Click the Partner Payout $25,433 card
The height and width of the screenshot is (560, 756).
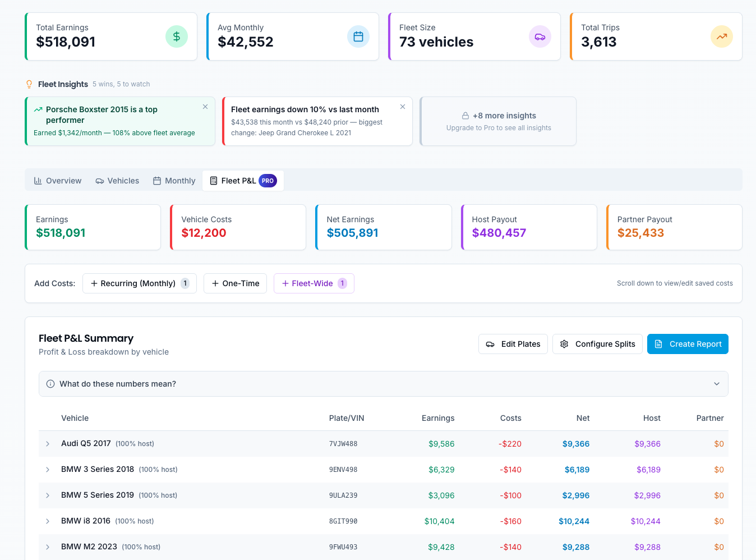(x=674, y=227)
